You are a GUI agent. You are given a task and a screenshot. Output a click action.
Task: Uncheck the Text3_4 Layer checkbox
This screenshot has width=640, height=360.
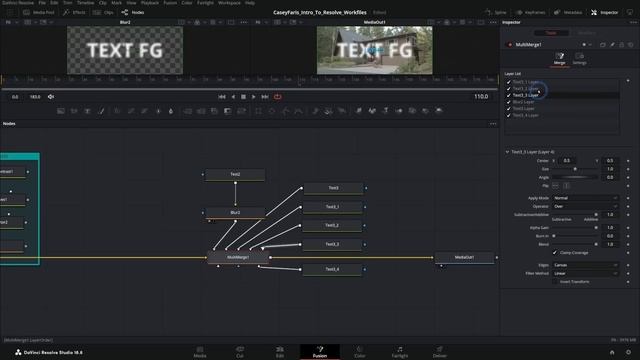coord(509,116)
